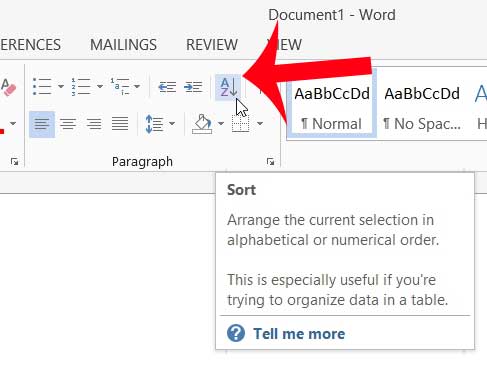Click the Clear All Formatting eraser icon
The width and height of the screenshot is (487, 368).
[8, 87]
